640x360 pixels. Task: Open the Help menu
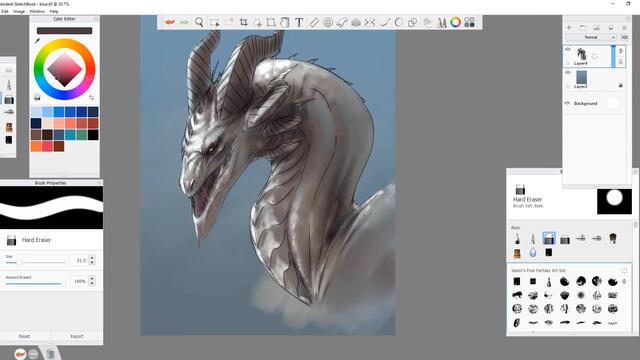point(54,11)
